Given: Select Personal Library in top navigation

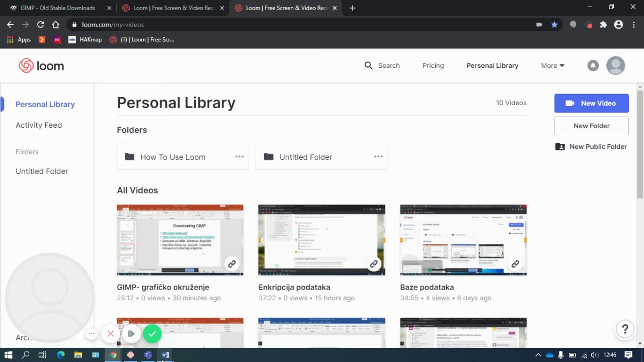Looking at the screenshot, I should (492, 65).
